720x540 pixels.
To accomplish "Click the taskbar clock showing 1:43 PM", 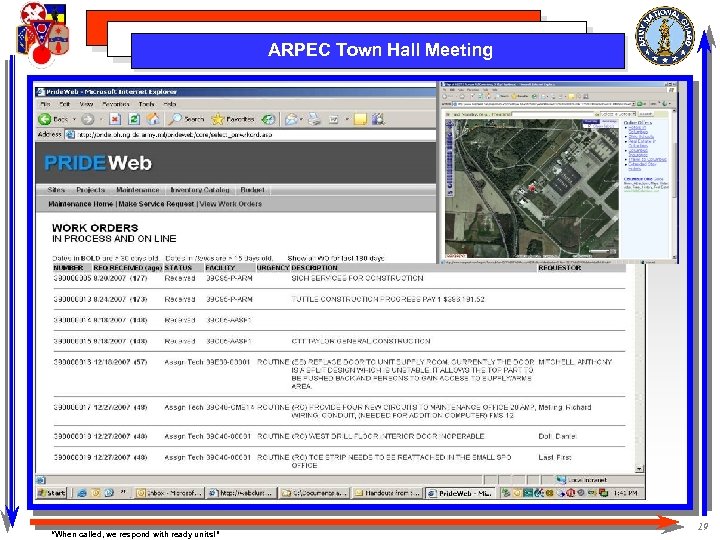I will (x=625, y=493).
